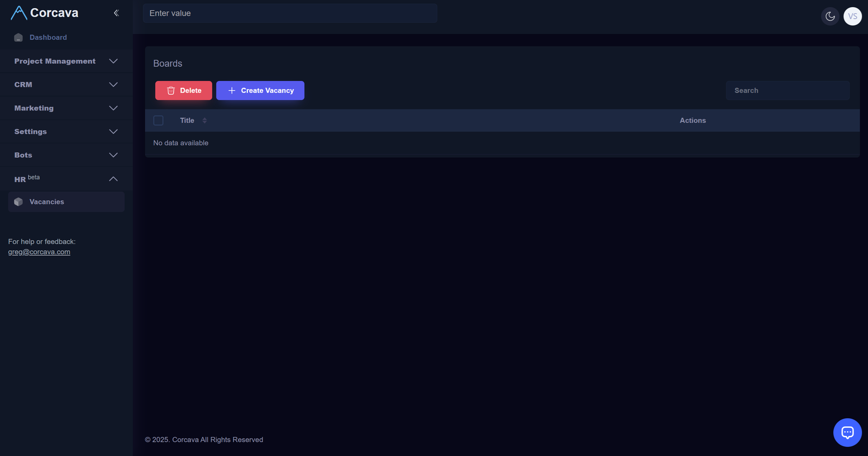Click the plus icon on Create Vacancy
The height and width of the screenshot is (456, 868).
[232, 91]
